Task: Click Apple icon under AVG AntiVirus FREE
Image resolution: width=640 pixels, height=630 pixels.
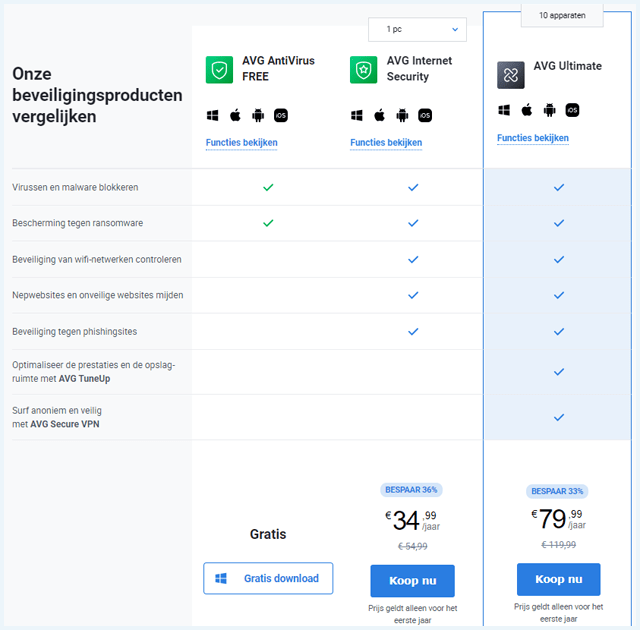Action: tap(235, 115)
